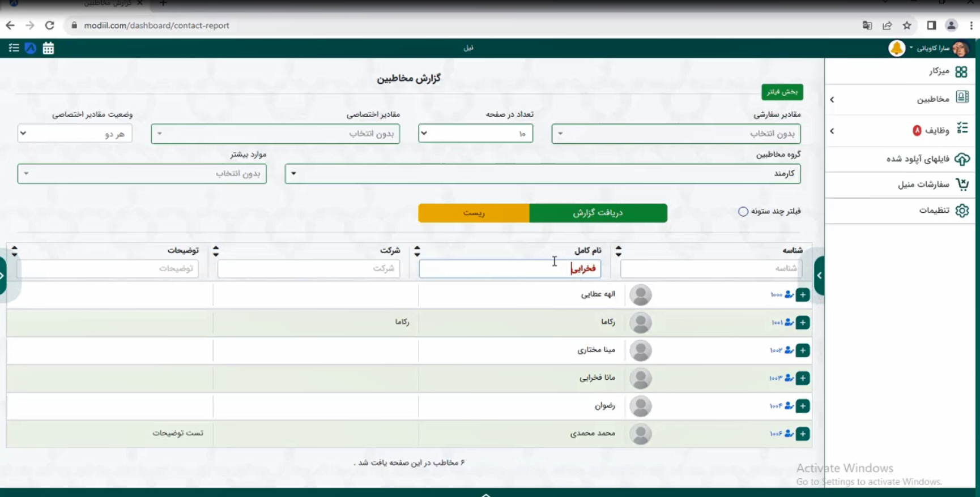Click the avatar of مانا فخرایی
Viewport: 980px width, 497px height.
tap(641, 378)
